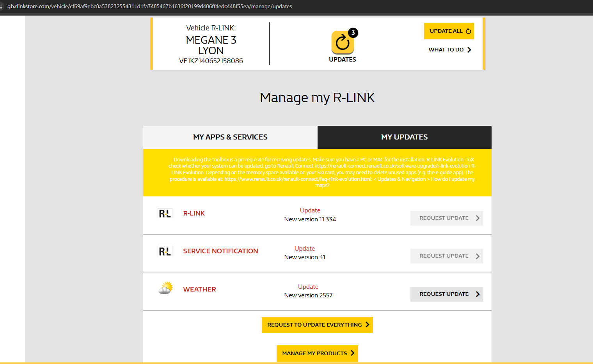This screenshot has height=364, width=593.
Task: Click the notification badge showing 3
Action: [353, 33]
